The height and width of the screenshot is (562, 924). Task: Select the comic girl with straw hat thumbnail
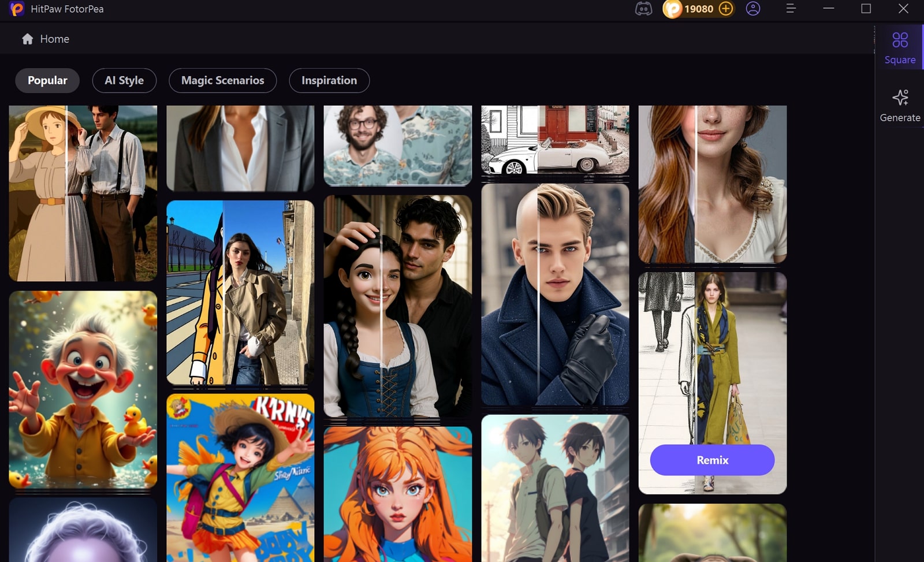coord(240,478)
